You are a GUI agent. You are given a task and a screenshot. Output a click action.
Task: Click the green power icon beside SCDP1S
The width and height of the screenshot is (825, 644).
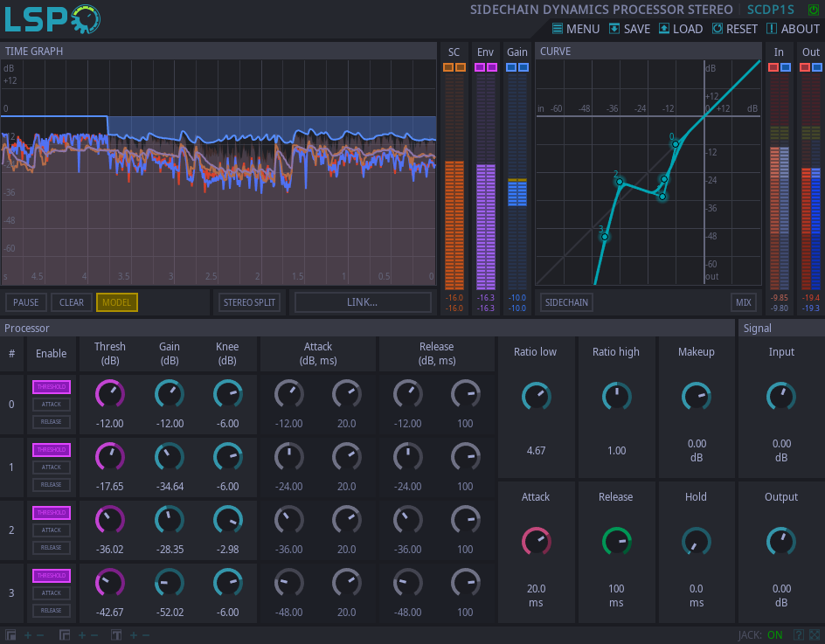click(x=814, y=10)
